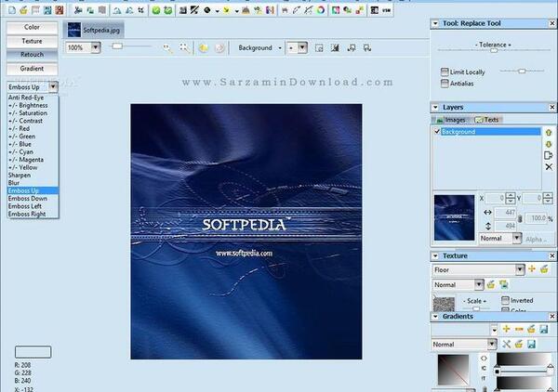Click the layer X position stepper
The image size is (558, 392).
(x=511, y=198)
